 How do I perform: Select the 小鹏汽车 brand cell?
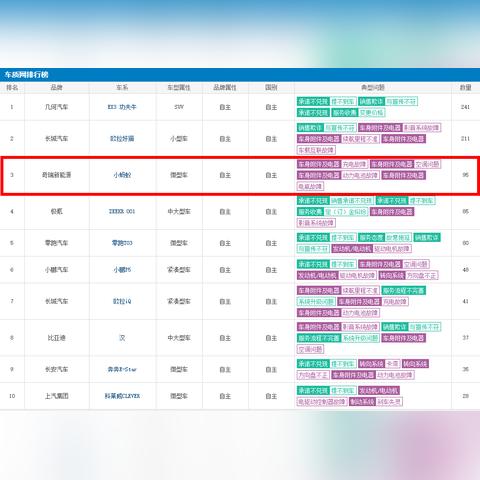(x=56, y=270)
